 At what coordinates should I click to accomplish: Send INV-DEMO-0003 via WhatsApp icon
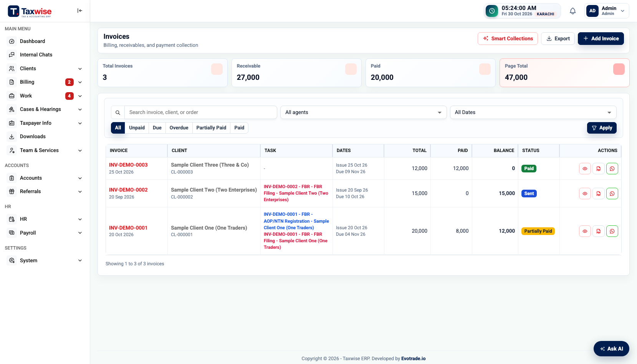pyautogui.click(x=612, y=169)
